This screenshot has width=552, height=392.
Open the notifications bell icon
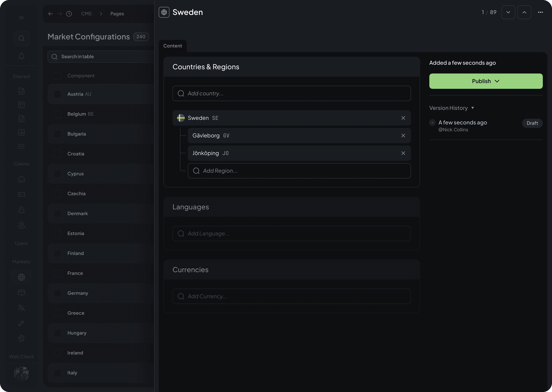(21, 56)
